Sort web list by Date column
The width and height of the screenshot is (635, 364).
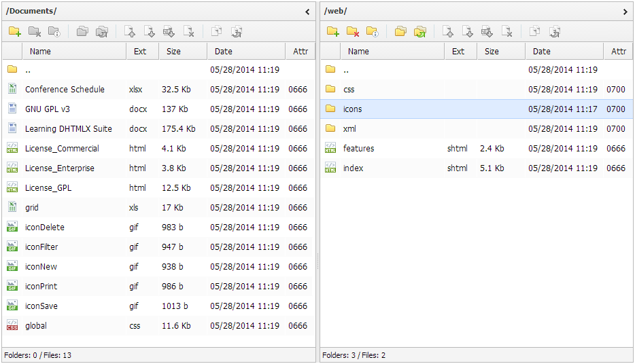(x=564, y=52)
